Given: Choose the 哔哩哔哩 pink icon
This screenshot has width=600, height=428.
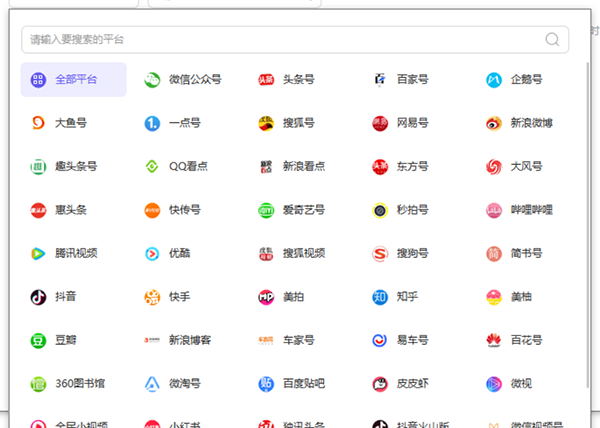Looking at the screenshot, I should coord(494,210).
